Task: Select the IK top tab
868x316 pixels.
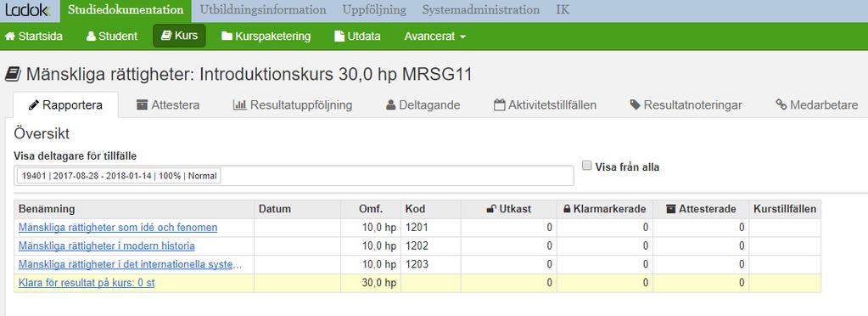Action: pyautogui.click(x=563, y=10)
